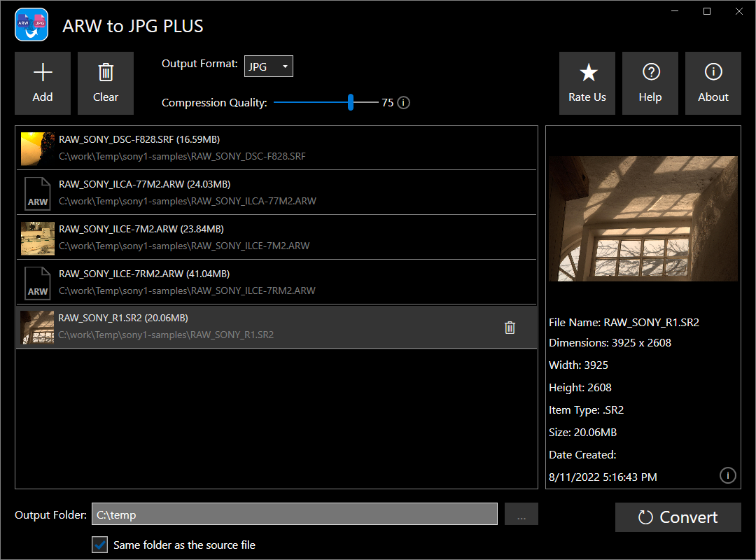Viewport: 756px width, 560px height.
Task: Open the Help question mark icon
Action: (650, 73)
